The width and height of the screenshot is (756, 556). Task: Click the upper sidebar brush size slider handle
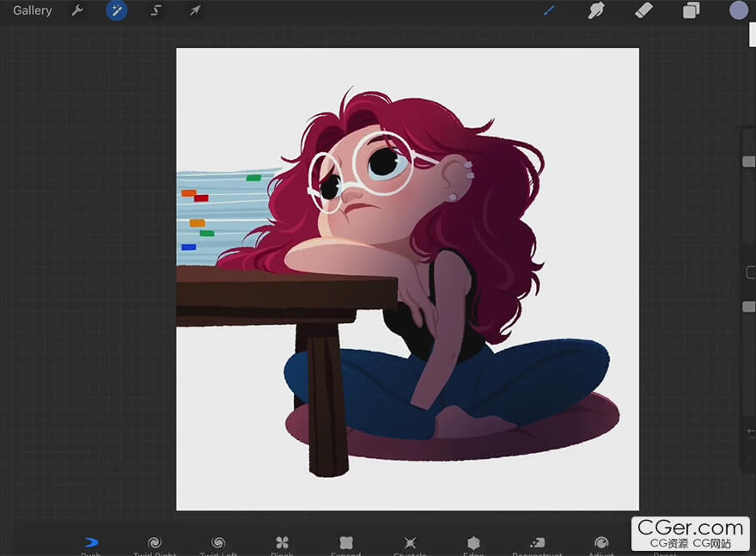[749, 162]
